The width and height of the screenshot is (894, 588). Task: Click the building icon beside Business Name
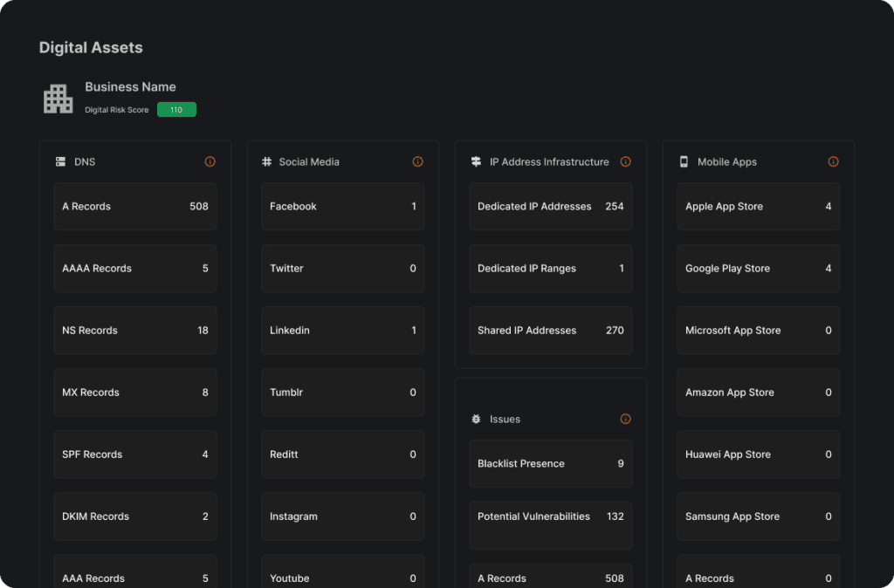tap(58, 98)
